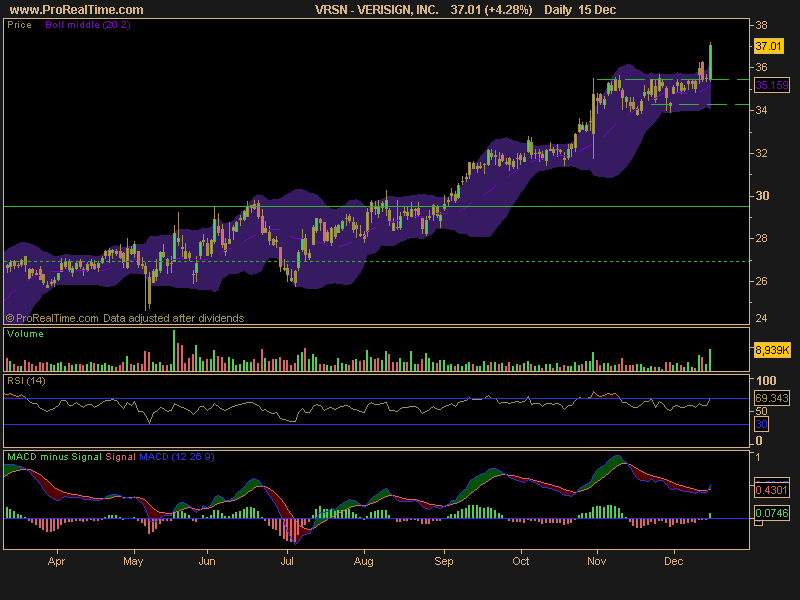Click the Oct month label on time axis
Screen dimensions: 800x600
[x=521, y=561]
